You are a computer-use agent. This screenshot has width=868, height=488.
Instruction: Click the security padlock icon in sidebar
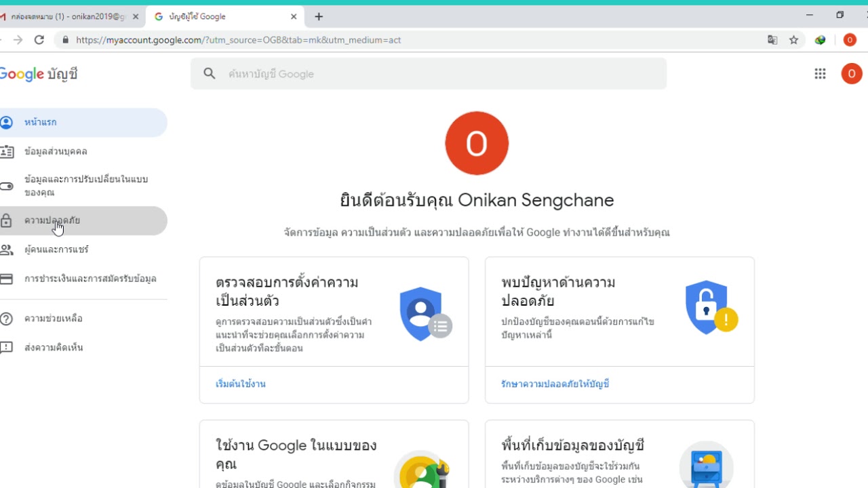coord(6,221)
